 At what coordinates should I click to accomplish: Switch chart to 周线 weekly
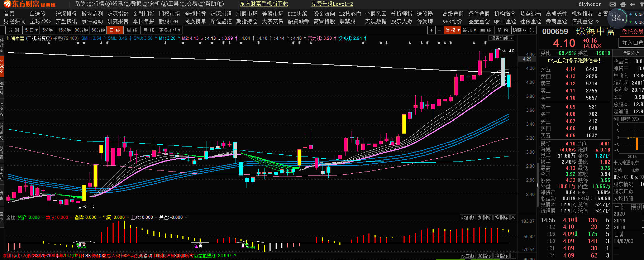click(132, 30)
